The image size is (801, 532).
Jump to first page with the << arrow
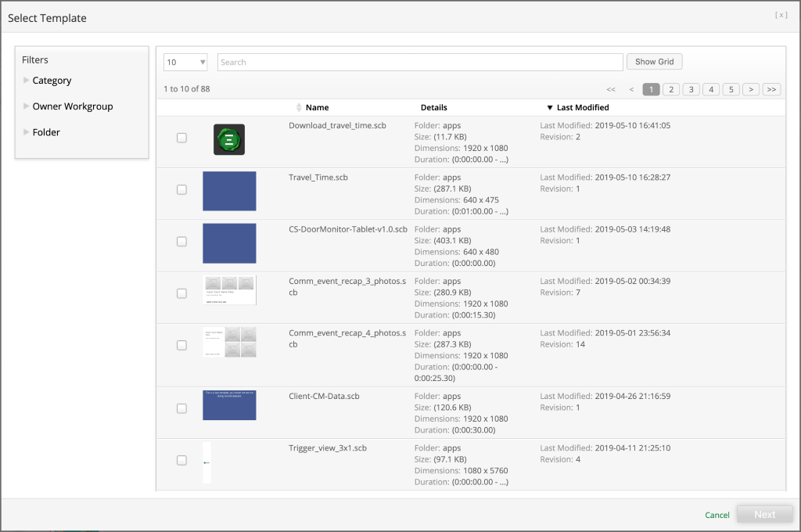(x=611, y=89)
